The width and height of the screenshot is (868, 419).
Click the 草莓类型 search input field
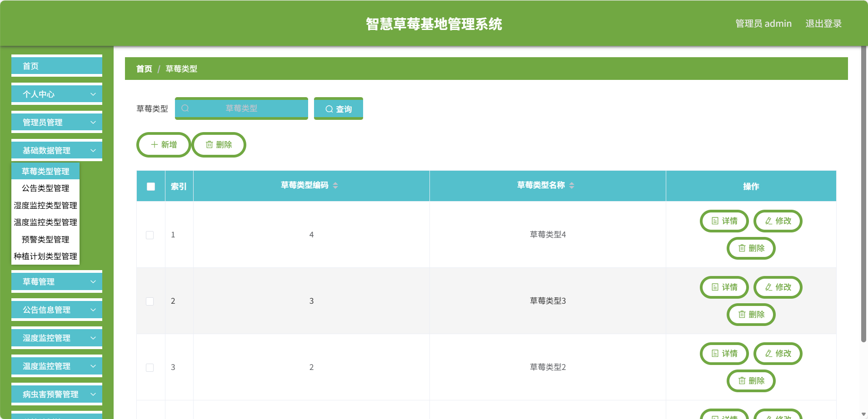241,108
